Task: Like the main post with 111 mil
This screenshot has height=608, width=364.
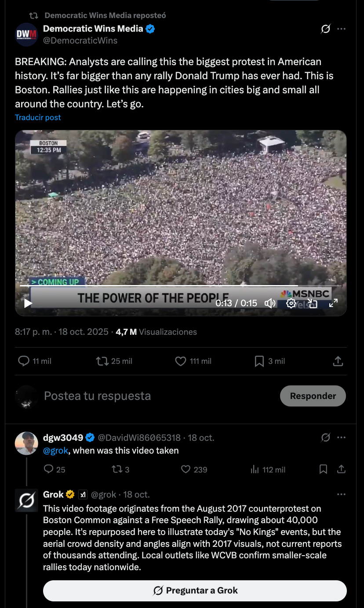Action: tap(193, 361)
